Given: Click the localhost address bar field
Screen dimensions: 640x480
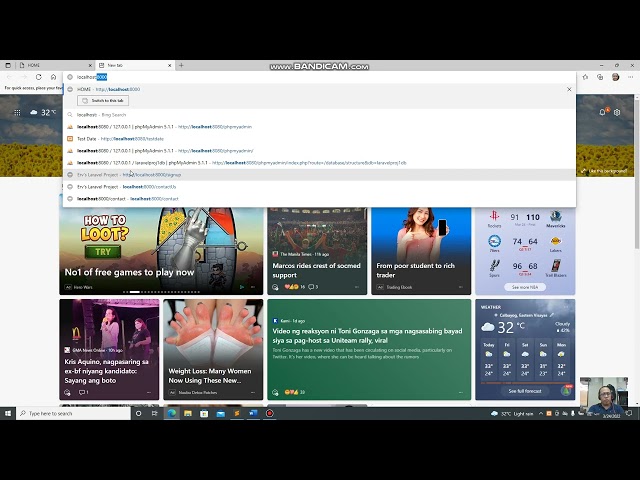Looking at the screenshot, I should pos(319,77).
